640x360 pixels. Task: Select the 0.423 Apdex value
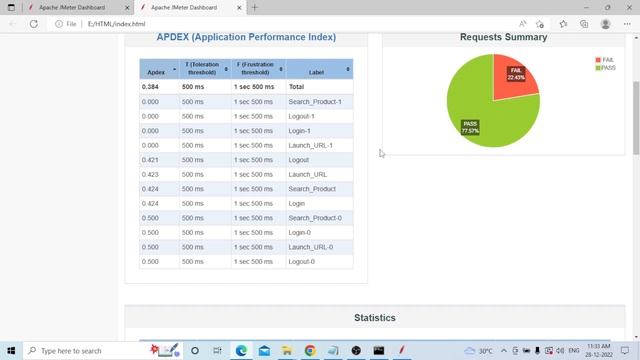(x=150, y=174)
